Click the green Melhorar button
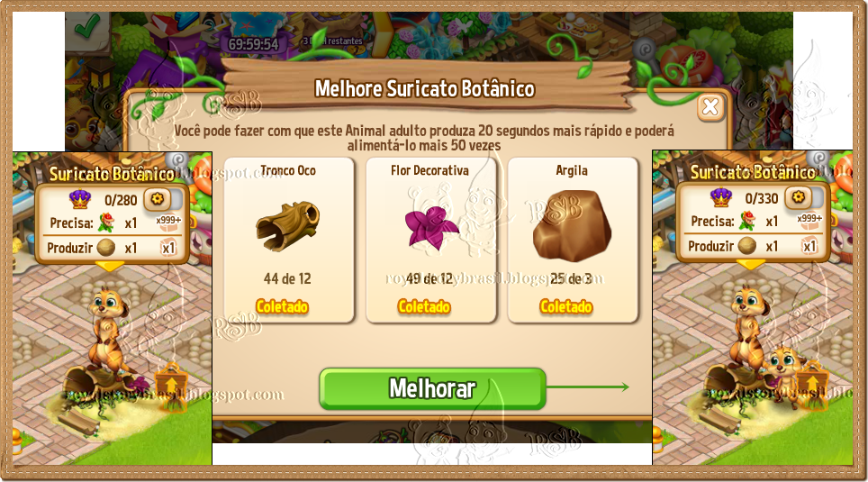 tap(432, 388)
